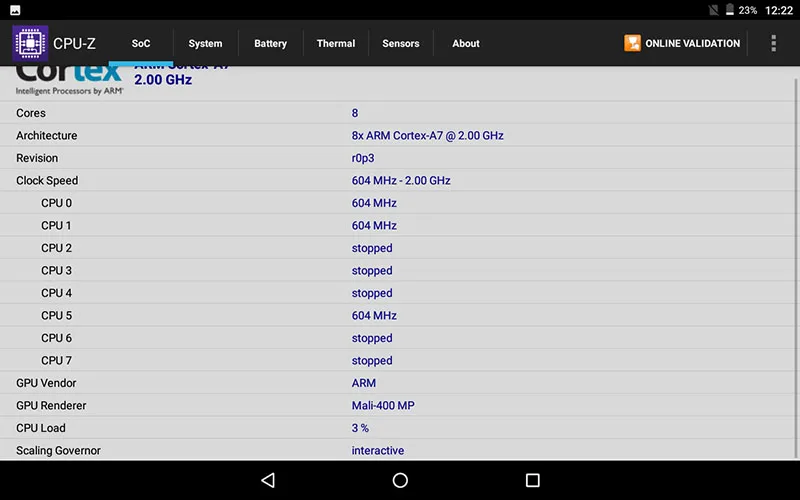Tap the value 8x ARM Cortex-A7 @ 2.00 GHz

tap(427, 135)
